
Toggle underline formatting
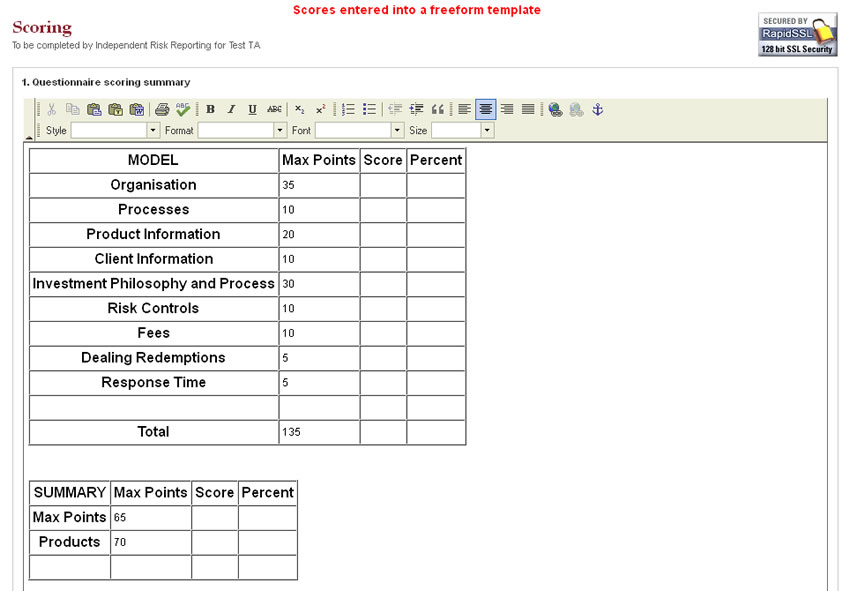252,110
